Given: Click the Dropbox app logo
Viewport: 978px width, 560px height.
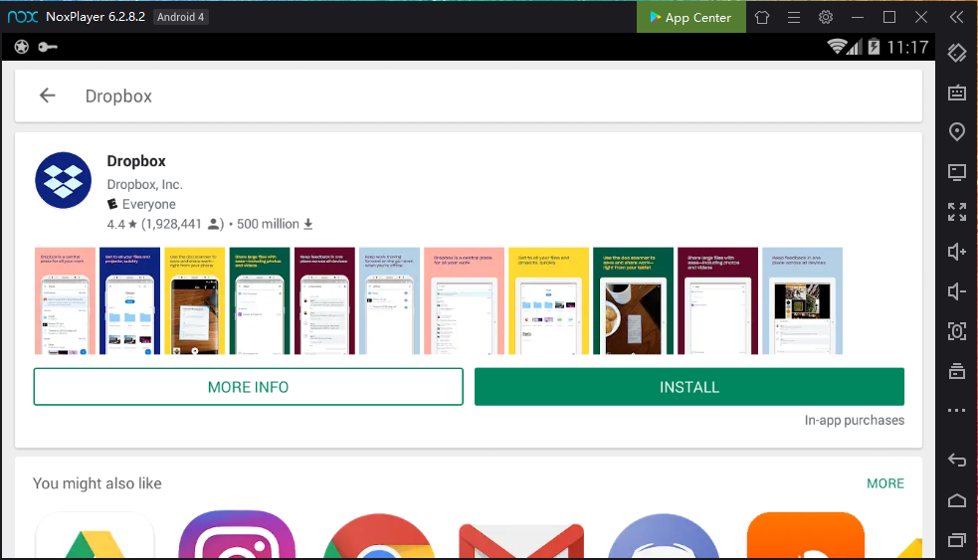Looking at the screenshot, I should (x=63, y=180).
